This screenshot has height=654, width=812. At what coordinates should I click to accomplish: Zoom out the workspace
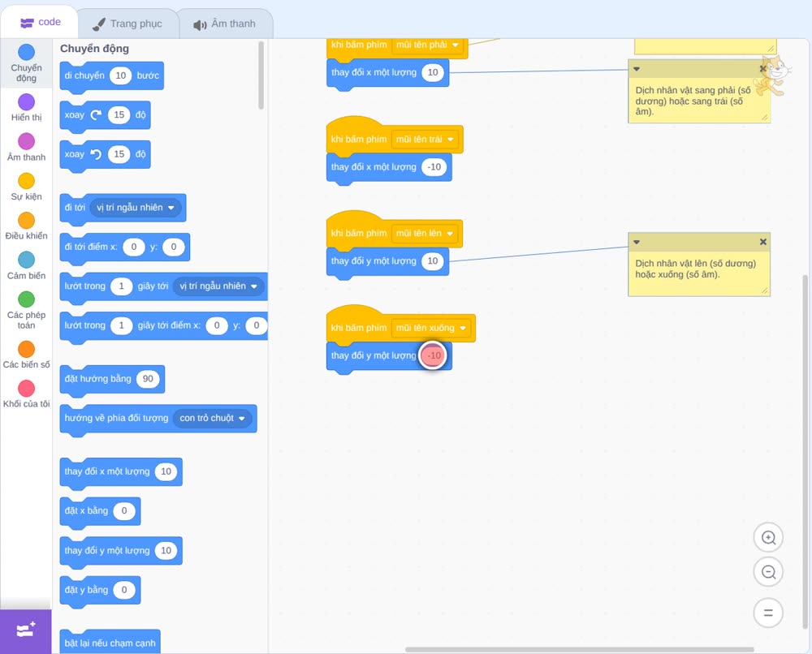point(768,572)
